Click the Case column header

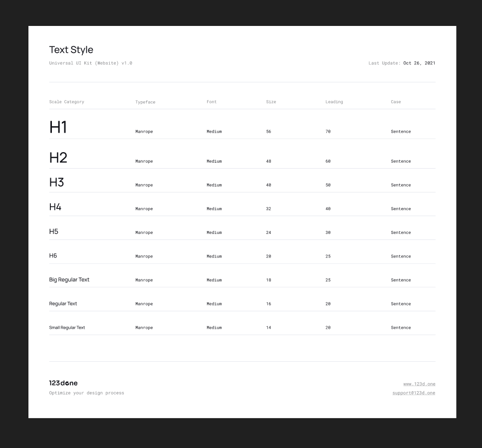396,102
